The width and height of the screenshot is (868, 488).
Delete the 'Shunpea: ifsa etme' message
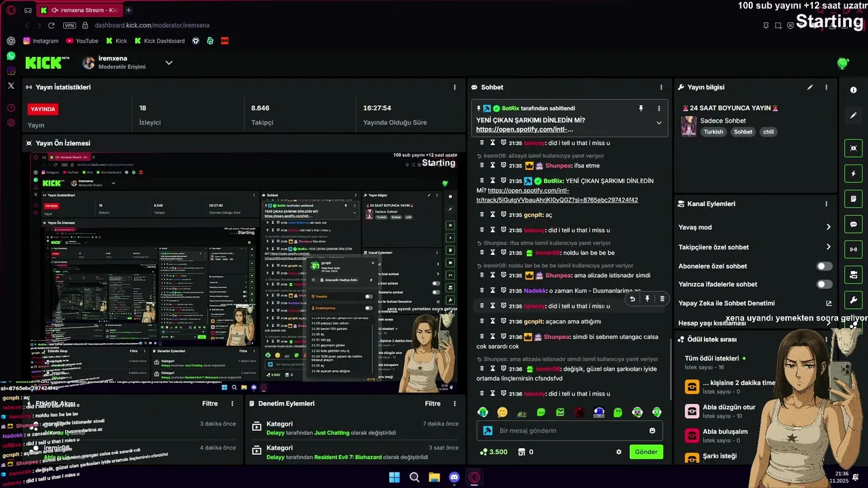(x=482, y=165)
